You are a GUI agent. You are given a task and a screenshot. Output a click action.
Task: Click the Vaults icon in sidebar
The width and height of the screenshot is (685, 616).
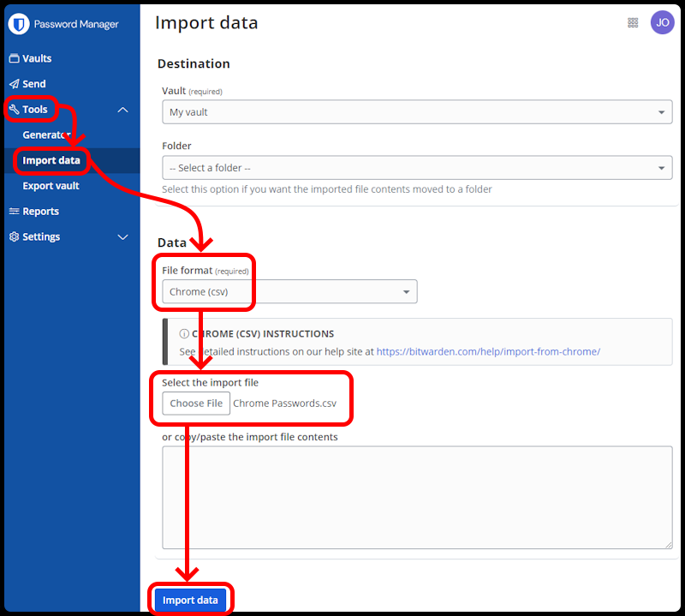[14, 58]
